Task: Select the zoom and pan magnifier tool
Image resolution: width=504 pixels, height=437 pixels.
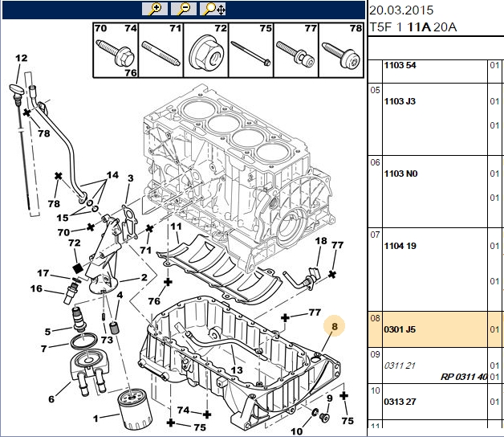Action: pos(213,9)
